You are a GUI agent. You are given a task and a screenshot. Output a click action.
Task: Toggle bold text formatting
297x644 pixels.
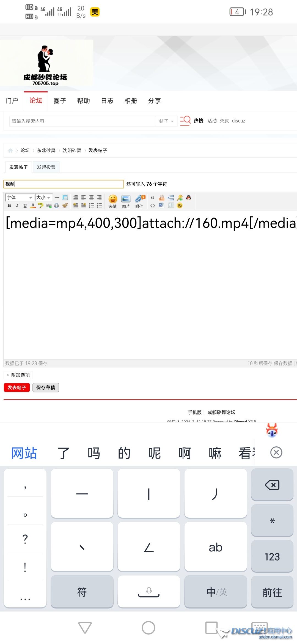pyautogui.click(x=9, y=206)
